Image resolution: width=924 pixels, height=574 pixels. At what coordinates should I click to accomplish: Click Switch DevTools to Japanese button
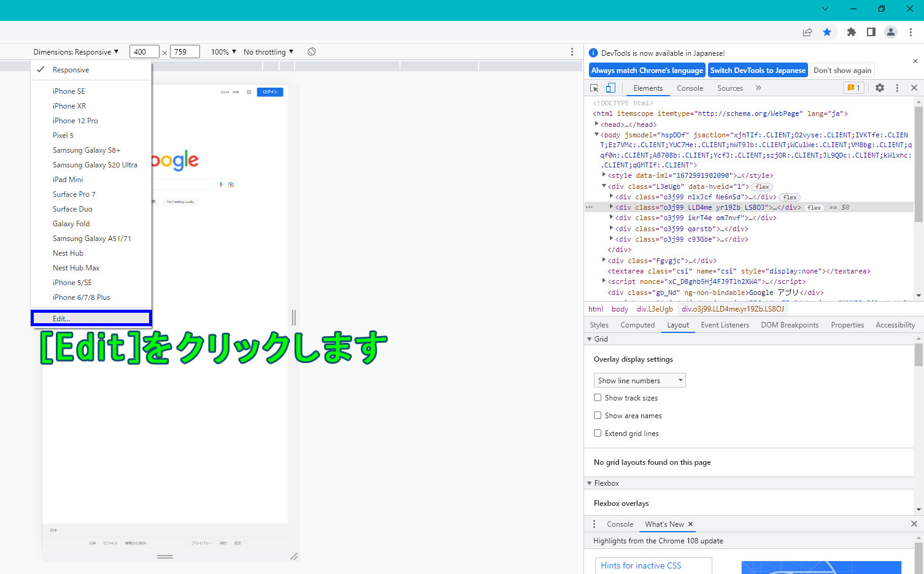pos(758,71)
